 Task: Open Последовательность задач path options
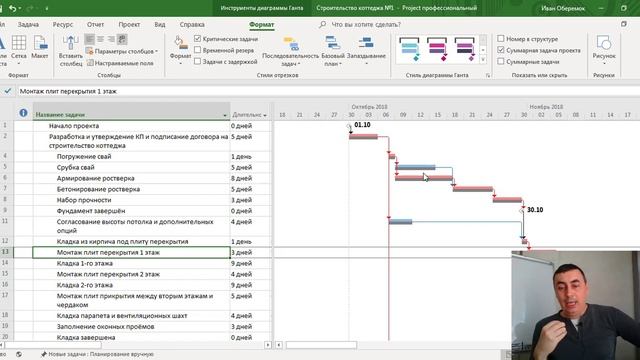(290, 51)
